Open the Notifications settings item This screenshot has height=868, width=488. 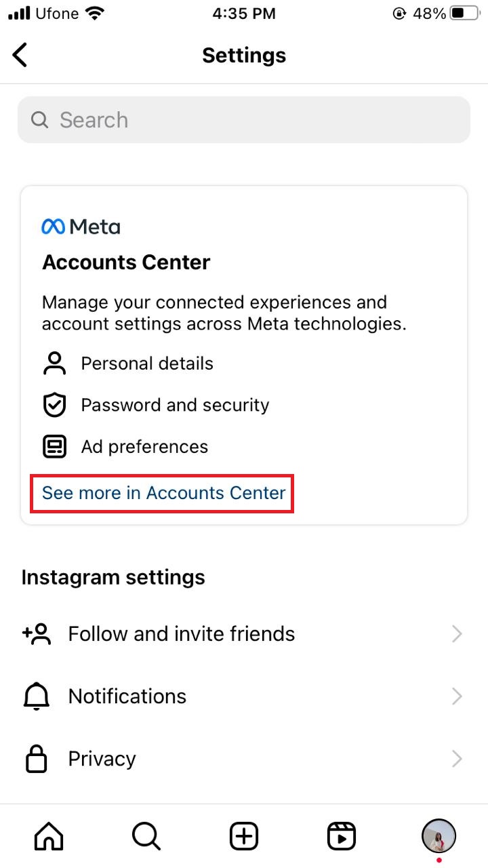coord(244,696)
